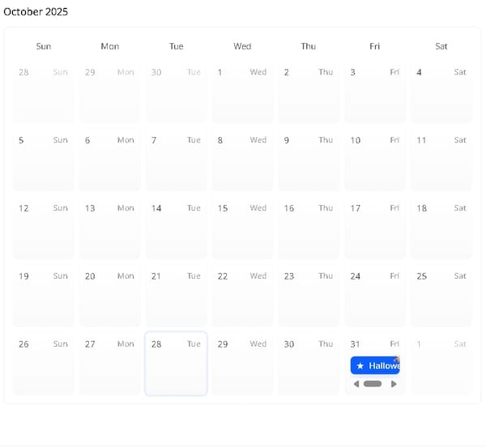Select the October 4 Saturday cell
The height and width of the screenshot is (448, 486).
pyautogui.click(x=441, y=92)
